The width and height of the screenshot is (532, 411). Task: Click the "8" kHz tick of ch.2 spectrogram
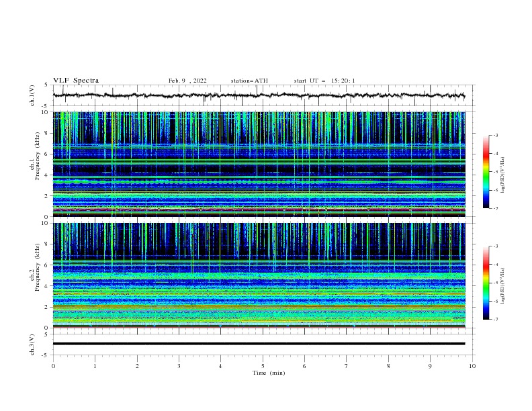46,244
